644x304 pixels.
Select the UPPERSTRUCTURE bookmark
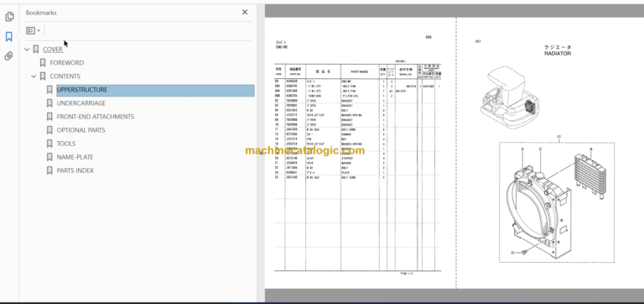pos(155,90)
